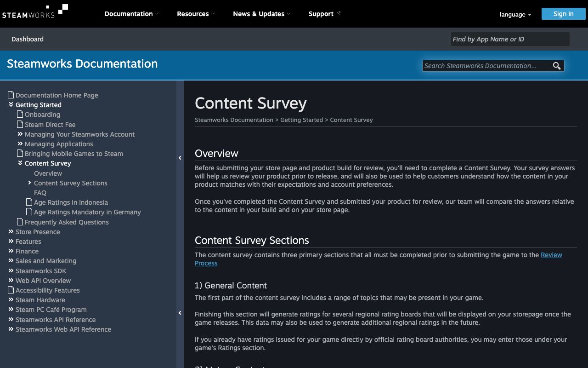Click the external link icon next to Support
Image resolution: width=588 pixels, height=368 pixels.
click(x=339, y=13)
